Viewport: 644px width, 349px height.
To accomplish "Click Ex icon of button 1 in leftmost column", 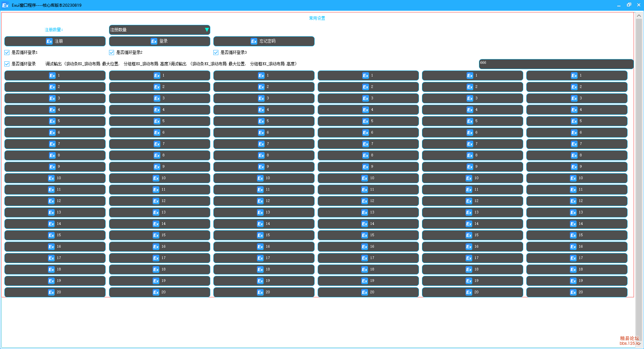I will click(x=52, y=76).
